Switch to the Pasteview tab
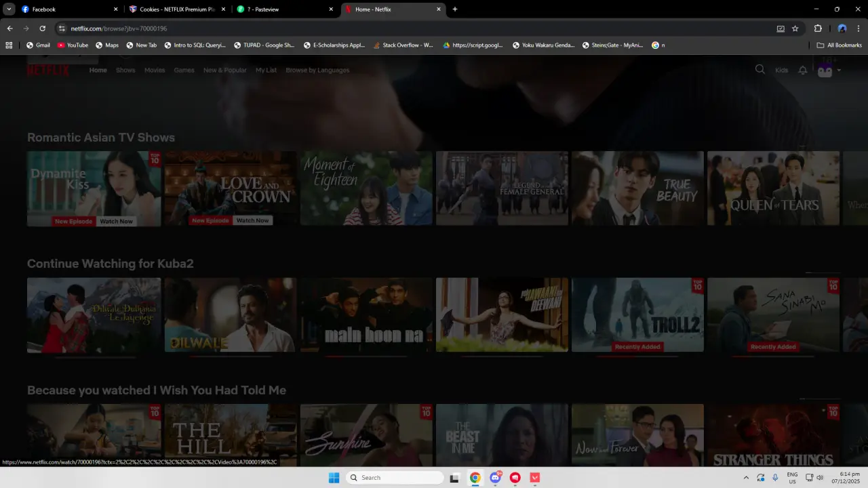Screen dimensions: 868x488 pyautogui.click(x=285, y=9)
